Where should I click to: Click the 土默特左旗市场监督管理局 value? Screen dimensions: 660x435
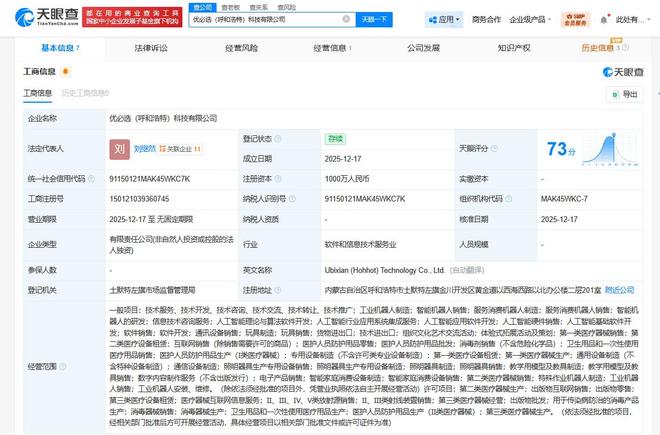[x=152, y=290]
